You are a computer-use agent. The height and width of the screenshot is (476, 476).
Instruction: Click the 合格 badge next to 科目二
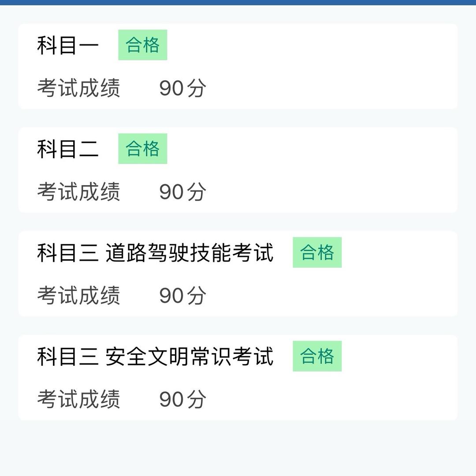pyautogui.click(x=142, y=149)
